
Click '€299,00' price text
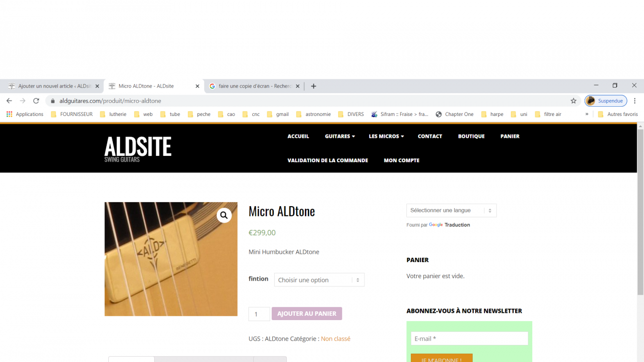point(262,233)
